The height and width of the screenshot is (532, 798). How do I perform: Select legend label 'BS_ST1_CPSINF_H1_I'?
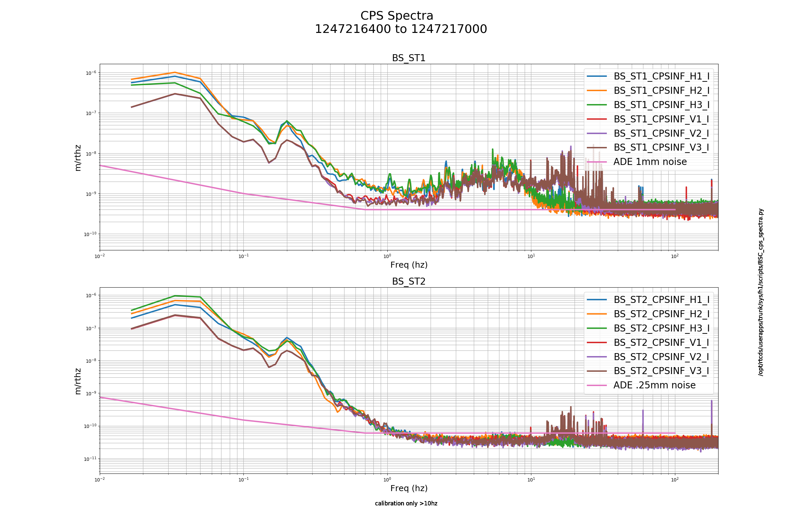click(x=661, y=76)
